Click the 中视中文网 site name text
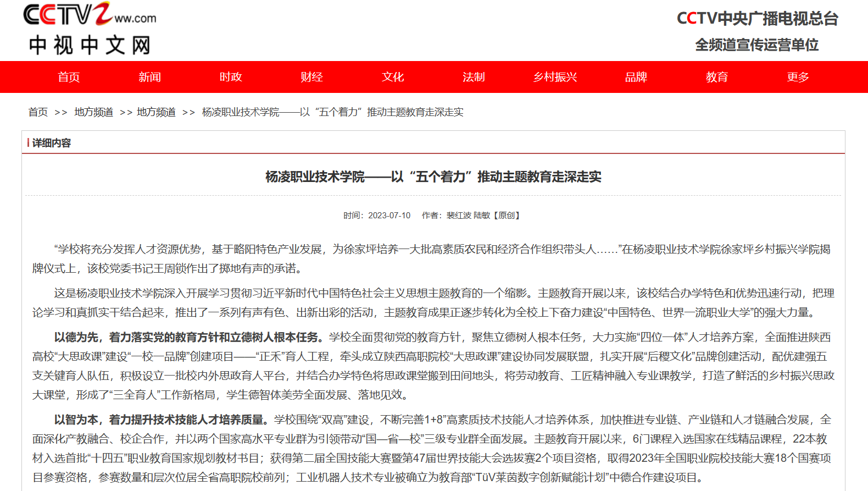Image resolution: width=868 pixels, height=491 pixels. pyautogui.click(x=90, y=45)
